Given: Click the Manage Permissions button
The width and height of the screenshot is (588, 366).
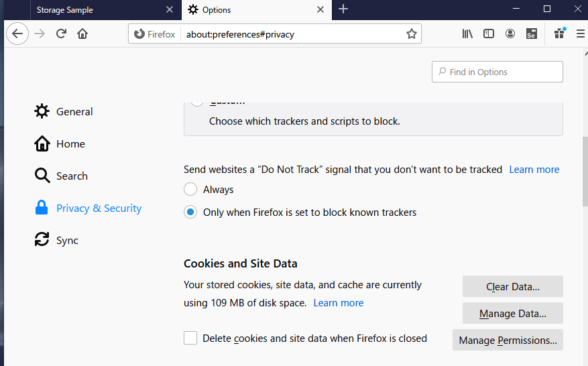Looking at the screenshot, I should pos(508,341).
